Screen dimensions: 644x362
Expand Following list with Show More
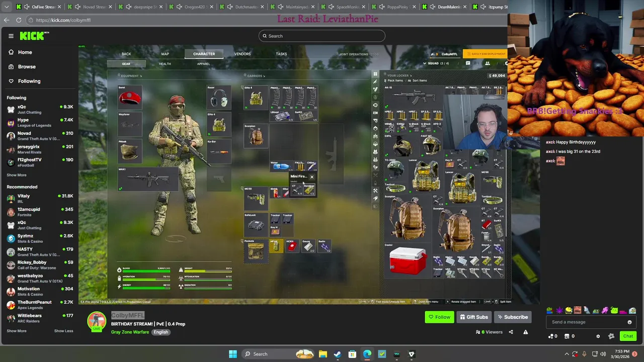(17, 175)
